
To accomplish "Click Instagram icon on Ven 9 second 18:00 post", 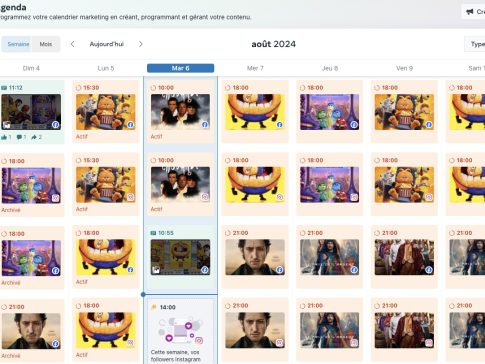I will (429, 197).
